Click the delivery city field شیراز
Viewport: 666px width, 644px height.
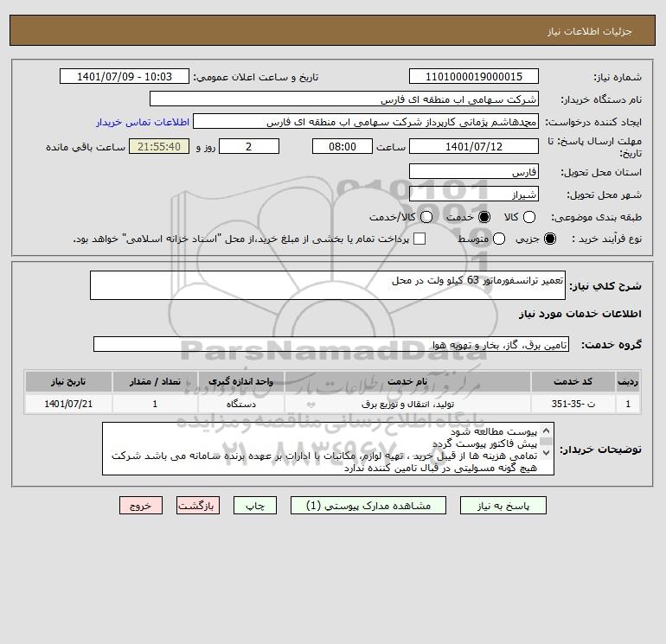coord(474,194)
